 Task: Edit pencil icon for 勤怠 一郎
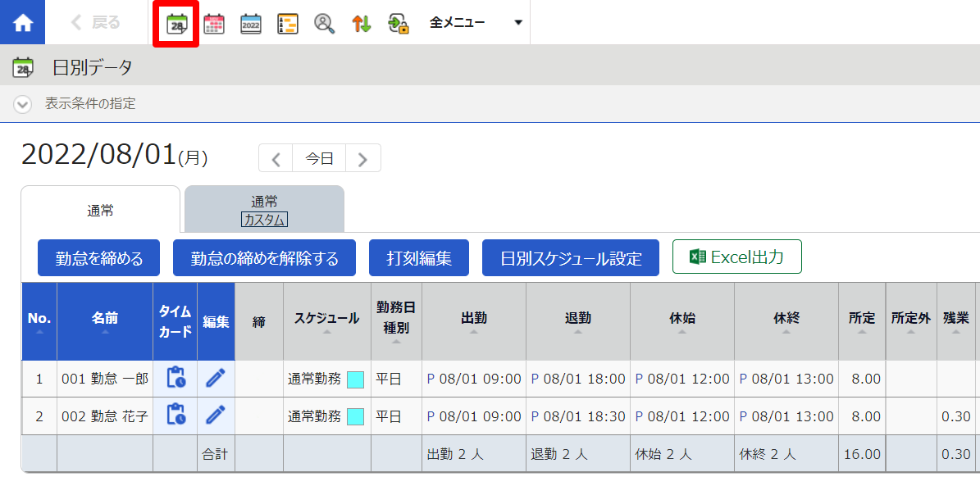[x=216, y=378]
